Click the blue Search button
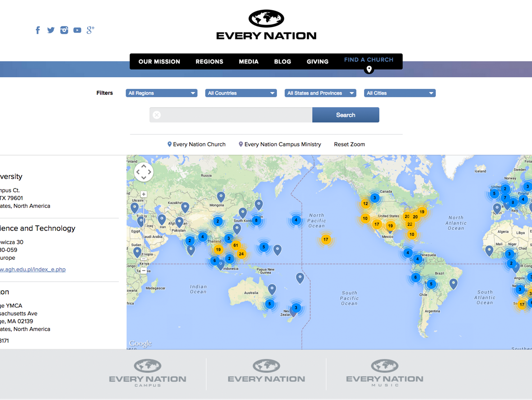This screenshot has width=532, height=400. pyautogui.click(x=346, y=115)
